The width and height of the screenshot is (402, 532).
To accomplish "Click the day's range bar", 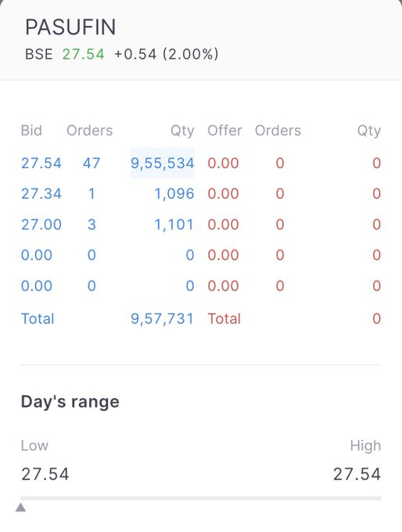I will click(x=201, y=498).
